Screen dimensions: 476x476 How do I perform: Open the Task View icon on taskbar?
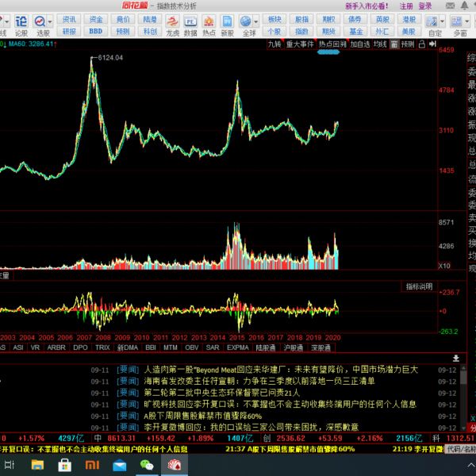pos(9,465)
